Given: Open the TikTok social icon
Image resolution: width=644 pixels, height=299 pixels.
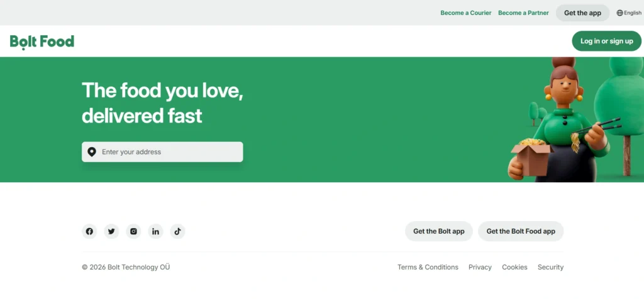Looking at the screenshot, I should 177,231.
